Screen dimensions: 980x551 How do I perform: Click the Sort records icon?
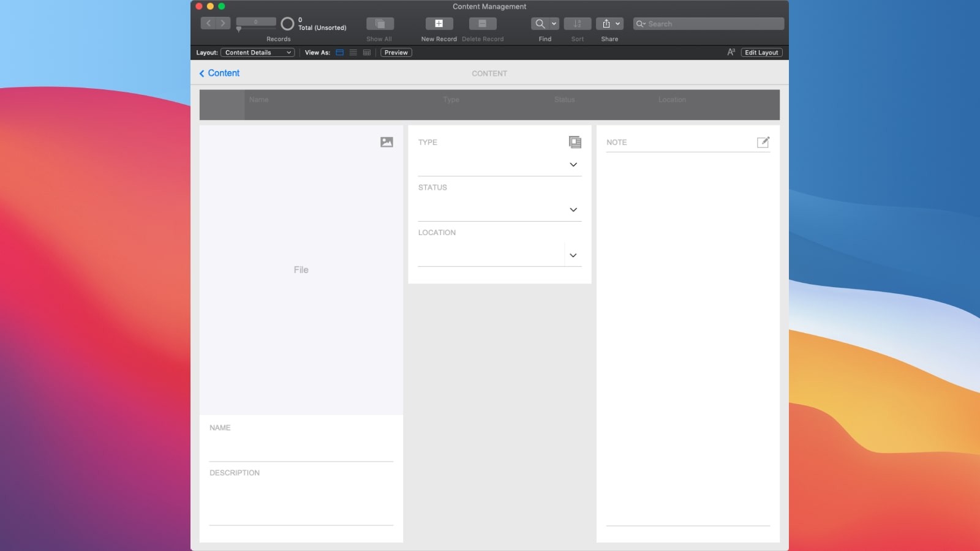click(577, 24)
